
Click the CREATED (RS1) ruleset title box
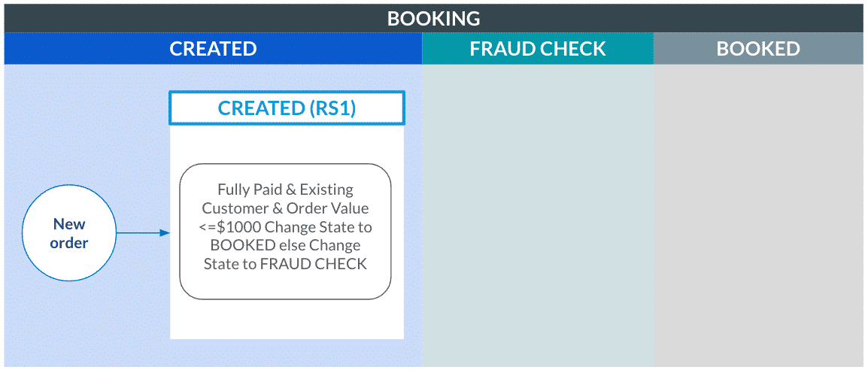(287, 108)
